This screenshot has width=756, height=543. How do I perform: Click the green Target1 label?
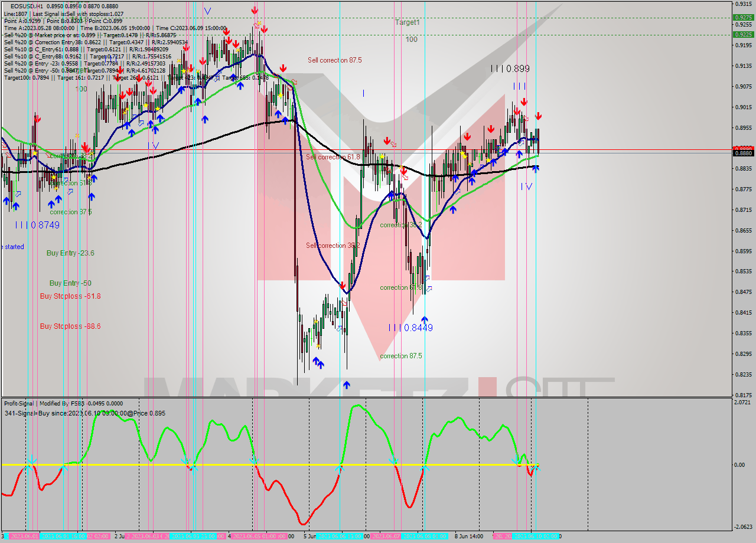tap(408, 22)
